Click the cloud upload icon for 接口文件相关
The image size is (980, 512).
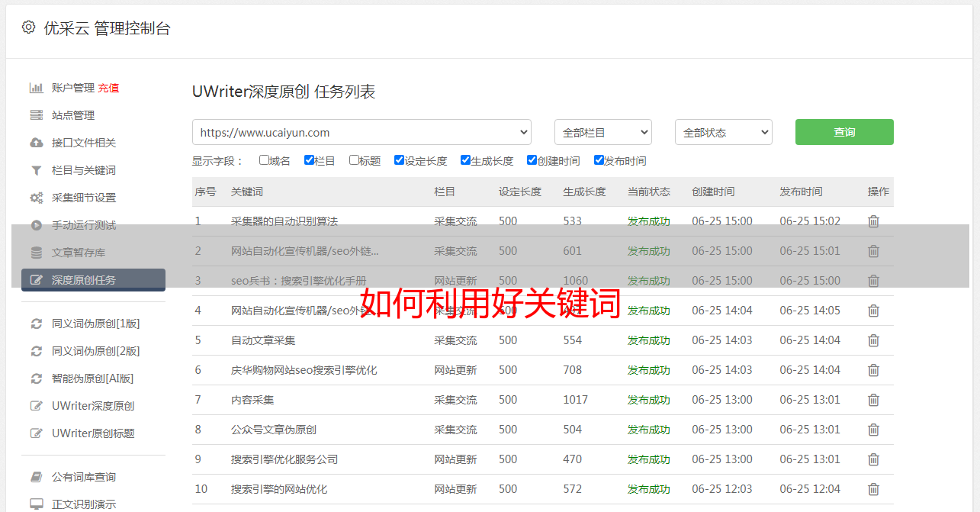36,143
